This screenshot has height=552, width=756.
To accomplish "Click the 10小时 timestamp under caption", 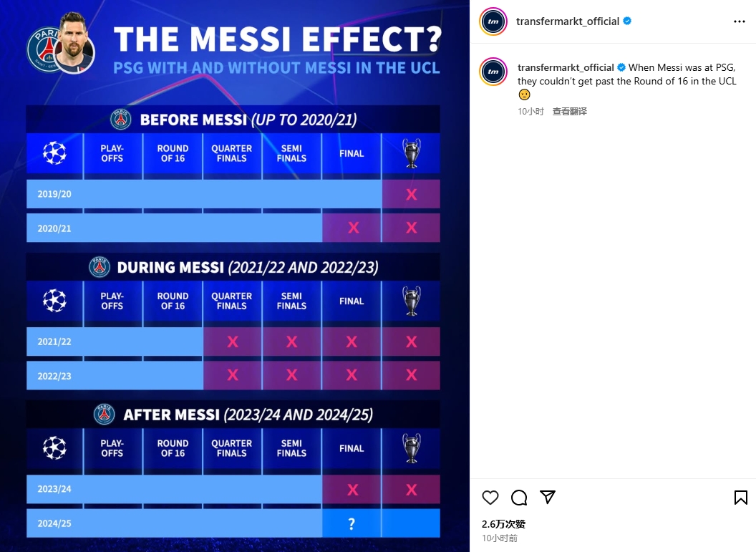I will (530, 112).
